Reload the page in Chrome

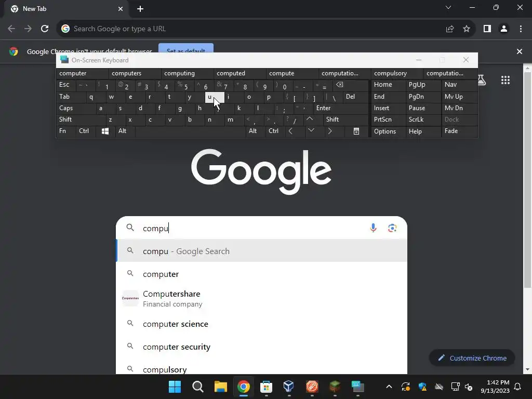(45, 29)
